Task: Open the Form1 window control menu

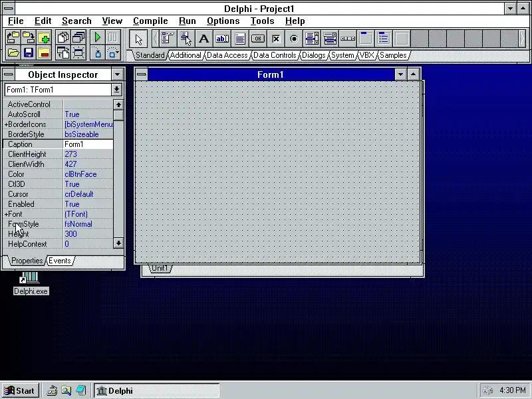Action: coord(142,74)
